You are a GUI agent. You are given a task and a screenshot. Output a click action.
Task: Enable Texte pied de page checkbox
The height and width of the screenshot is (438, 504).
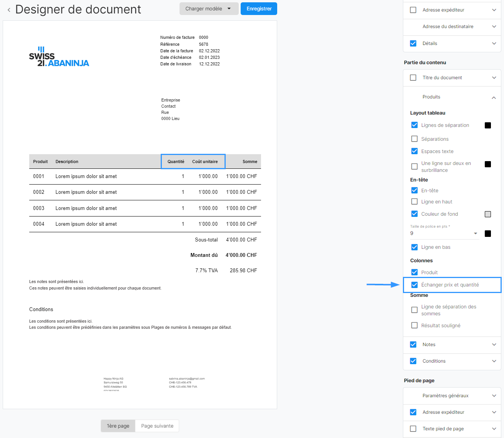[413, 429]
